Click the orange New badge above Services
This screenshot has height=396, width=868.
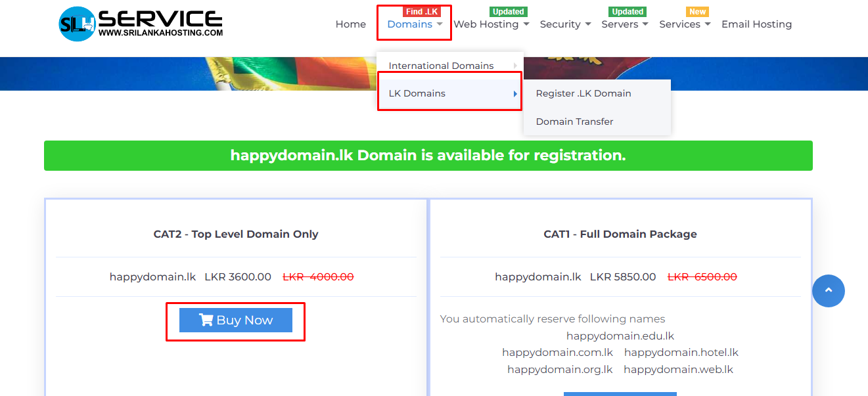coord(697,12)
